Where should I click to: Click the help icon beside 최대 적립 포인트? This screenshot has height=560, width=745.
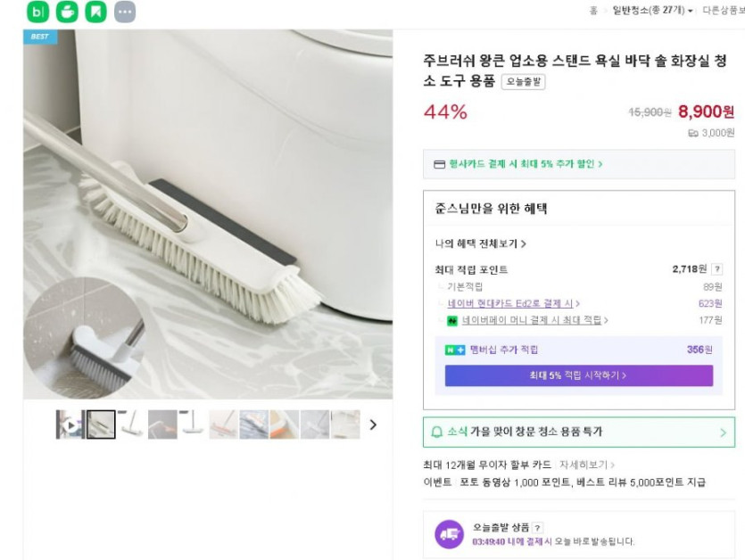(x=717, y=269)
